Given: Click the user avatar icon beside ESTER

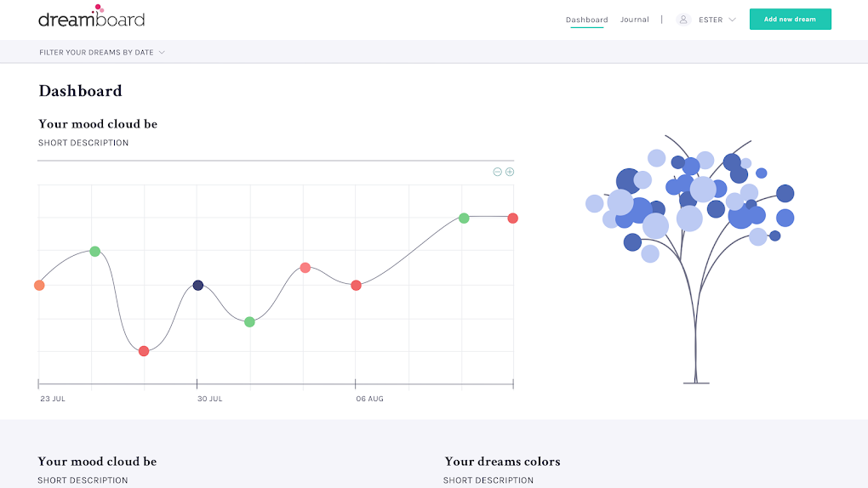Looking at the screenshot, I should point(683,20).
